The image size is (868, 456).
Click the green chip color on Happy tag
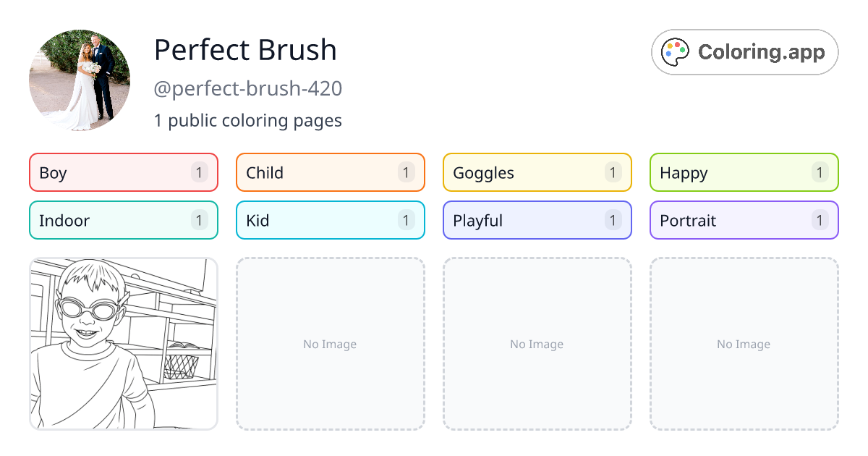click(744, 172)
